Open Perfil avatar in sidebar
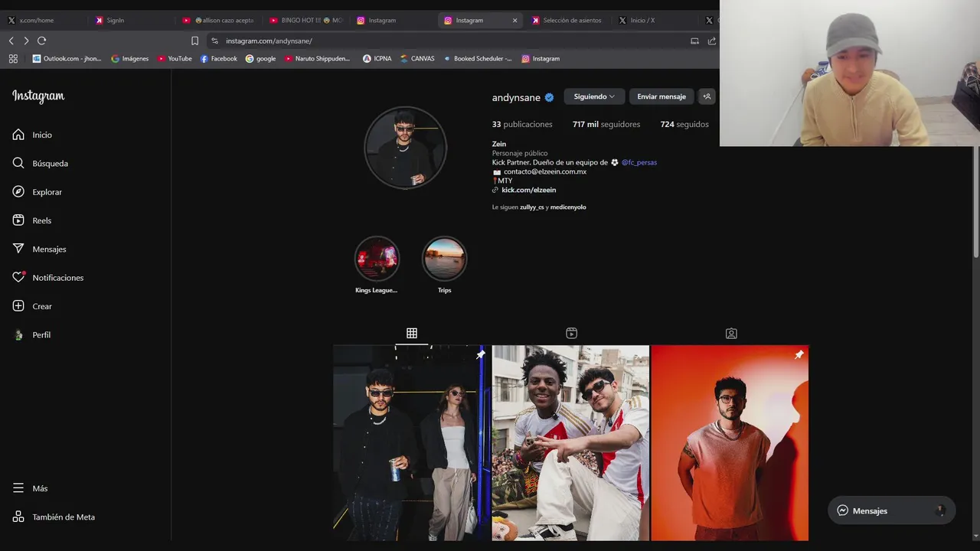This screenshot has height=551, width=980. pyautogui.click(x=18, y=334)
